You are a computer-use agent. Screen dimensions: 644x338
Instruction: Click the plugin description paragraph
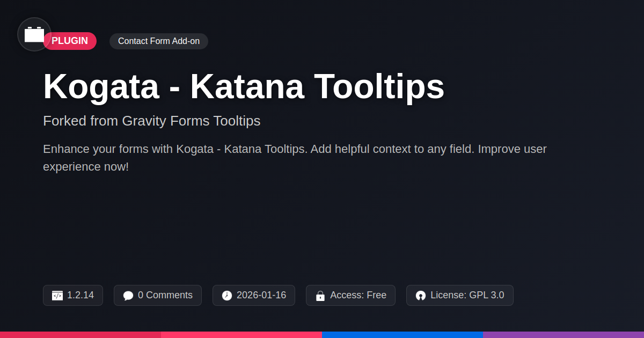click(295, 158)
